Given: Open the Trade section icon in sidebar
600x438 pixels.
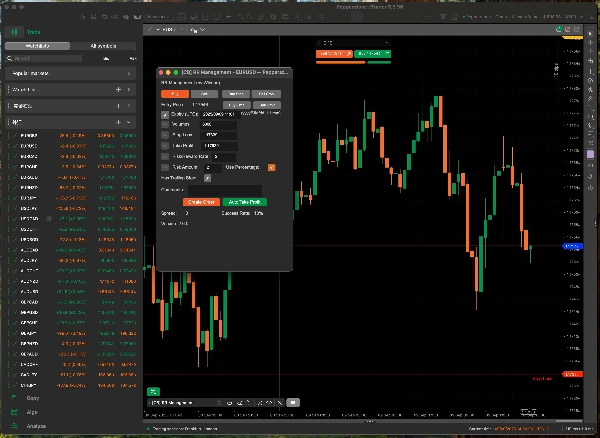Looking at the screenshot, I should (15, 32).
